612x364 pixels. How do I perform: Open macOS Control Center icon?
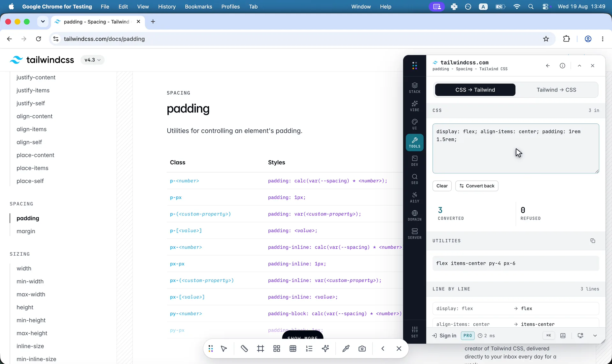pos(545,7)
